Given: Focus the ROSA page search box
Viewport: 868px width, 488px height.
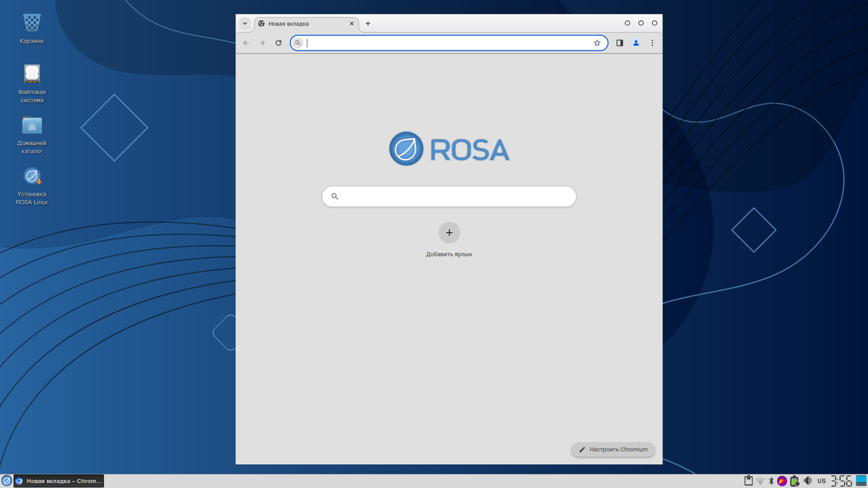Looking at the screenshot, I should [x=449, y=196].
